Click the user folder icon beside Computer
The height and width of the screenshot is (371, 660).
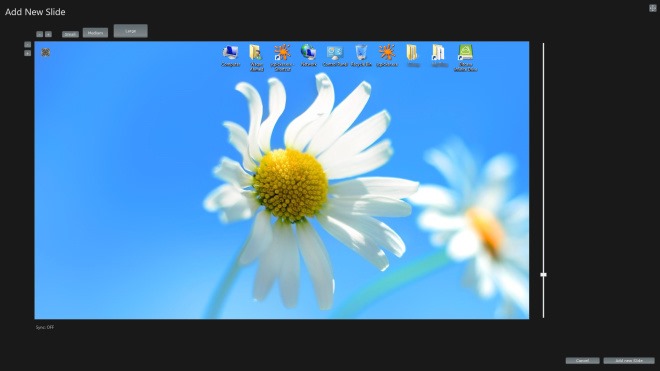tap(255, 52)
